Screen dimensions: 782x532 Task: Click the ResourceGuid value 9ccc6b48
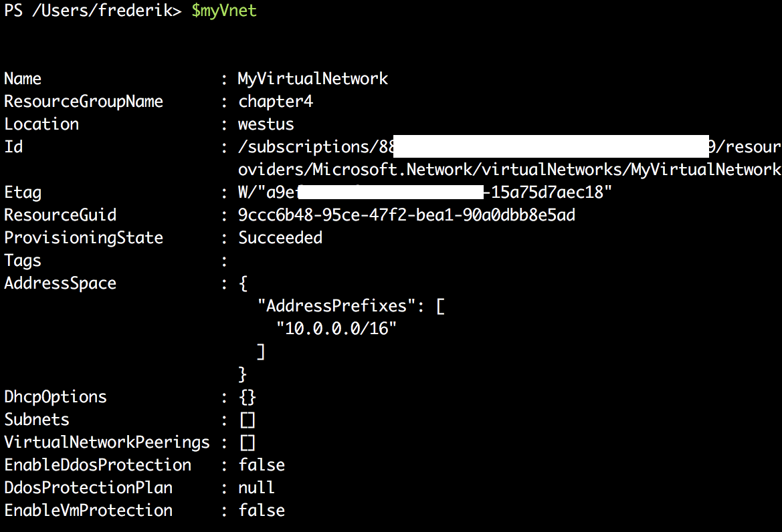pyautogui.click(x=407, y=215)
